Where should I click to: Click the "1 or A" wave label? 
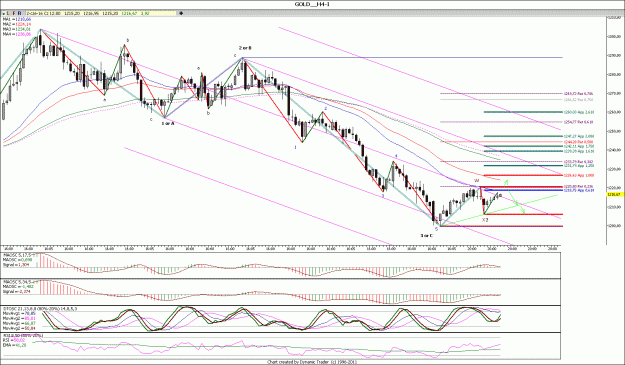(x=168, y=124)
